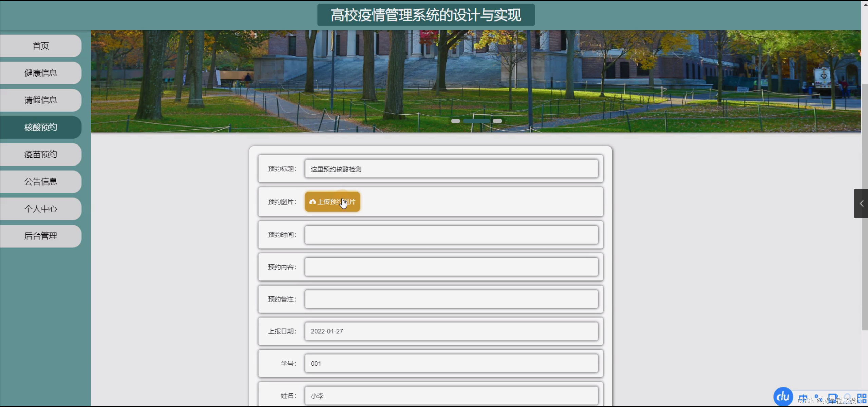This screenshot has width=868, height=407.
Task: Focus the 学号 student ID field showing 001
Action: (x=451, y=363)
